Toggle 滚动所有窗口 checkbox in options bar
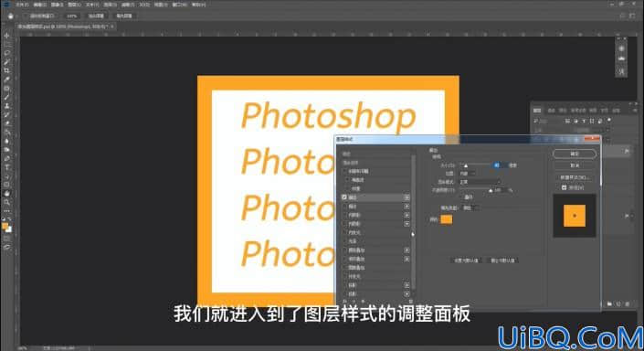This screenshot has height=351, width=644. [x=26, y=16]
